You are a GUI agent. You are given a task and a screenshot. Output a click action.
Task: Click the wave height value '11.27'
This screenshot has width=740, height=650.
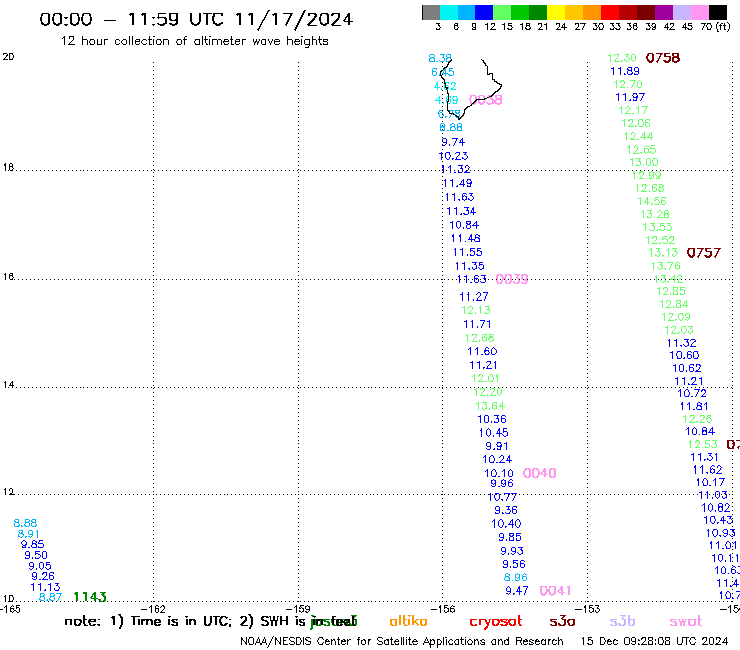[x=474, y=297]
